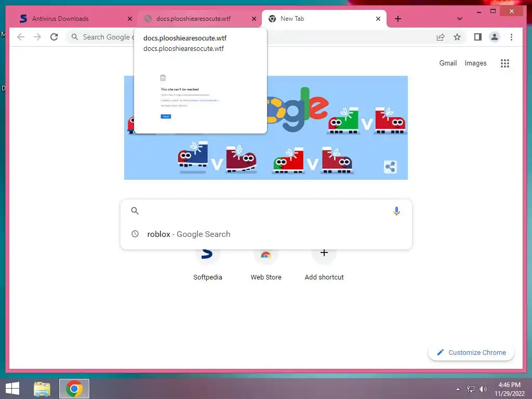Share the Google Doodle
This screenshot has height=399, width=532.
pyautogui.click(x=390, y=167)
